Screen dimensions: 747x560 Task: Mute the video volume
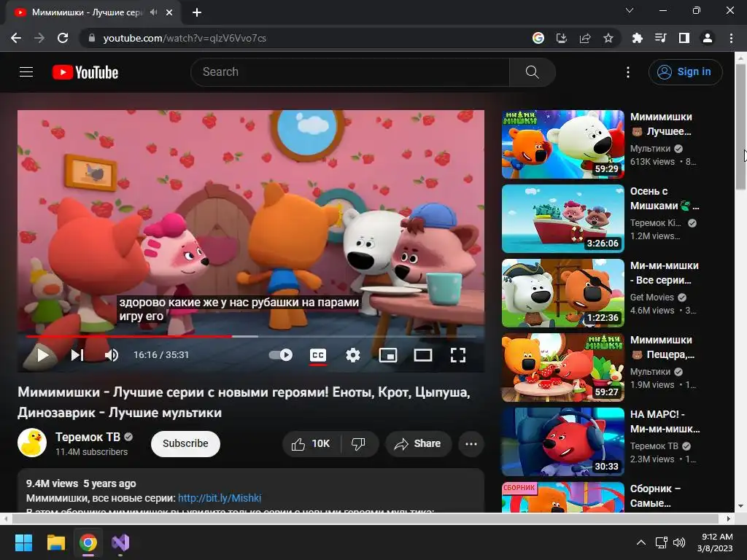click(112, 355)
